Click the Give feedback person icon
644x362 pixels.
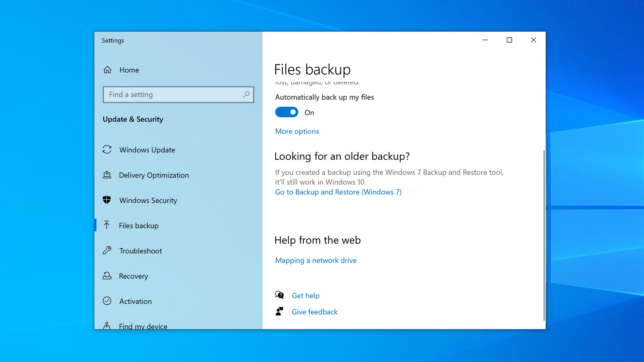279,312
